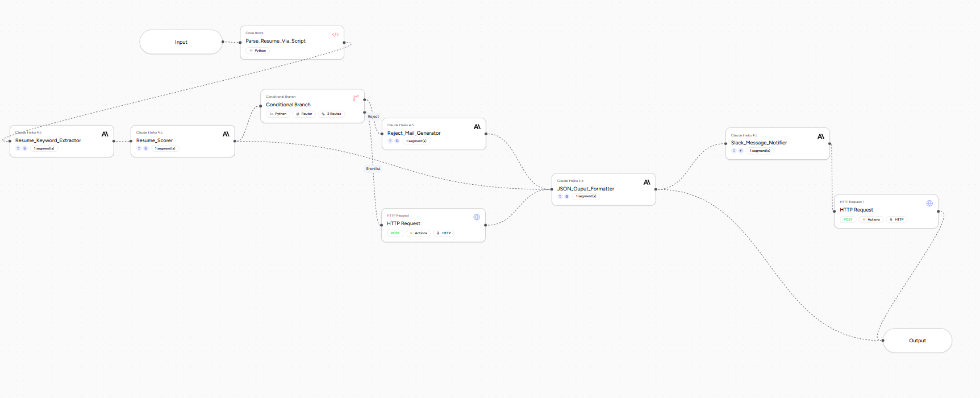Screen dimensions: 980x398
Task: Click the input port of Slack_Message_Notifier node
Action: (x=725, y=143)
